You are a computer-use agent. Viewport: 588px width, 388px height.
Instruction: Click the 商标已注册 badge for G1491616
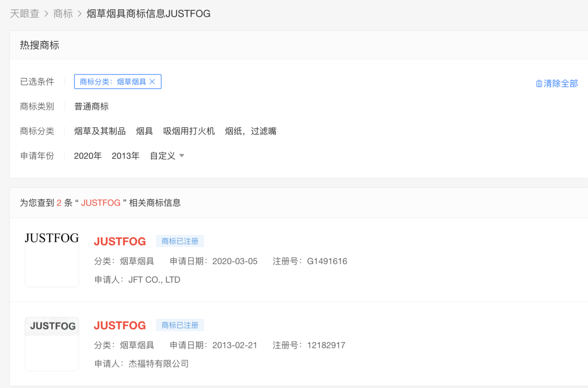click(x=180, y=241)
